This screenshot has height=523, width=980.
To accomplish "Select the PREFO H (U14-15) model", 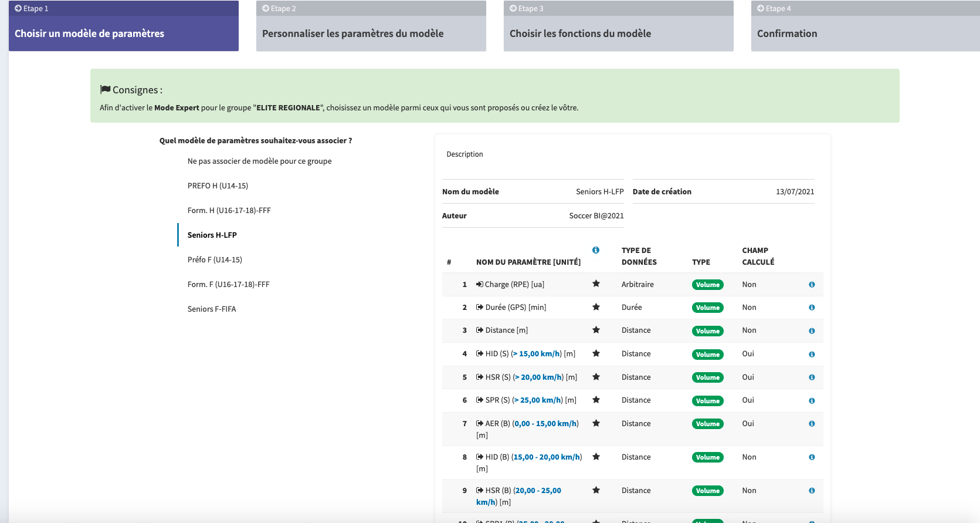I will click(x=218, y=185).
